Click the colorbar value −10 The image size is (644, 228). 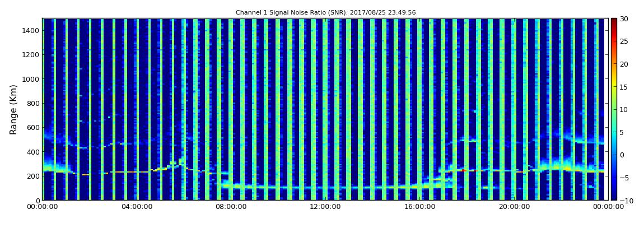pos(625,201)
